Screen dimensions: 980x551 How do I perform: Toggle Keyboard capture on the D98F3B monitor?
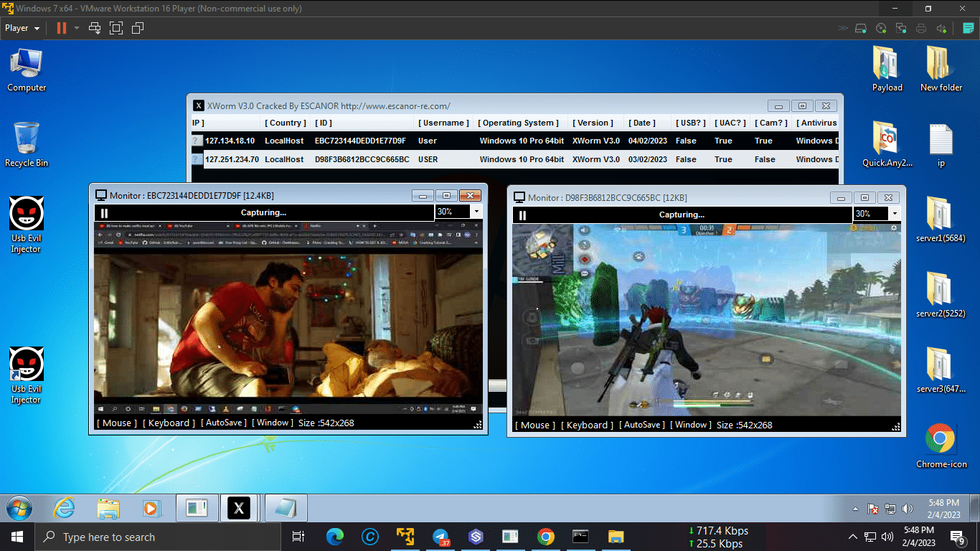pos(587,425)
